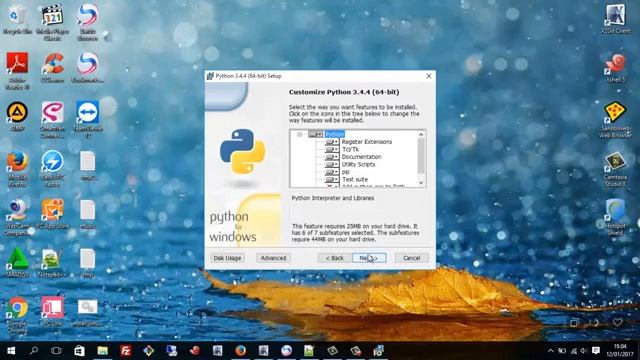Viewport: 640px width, 360px height.
Task: Open Firefox from the taskbar
Action: point(240,351)
